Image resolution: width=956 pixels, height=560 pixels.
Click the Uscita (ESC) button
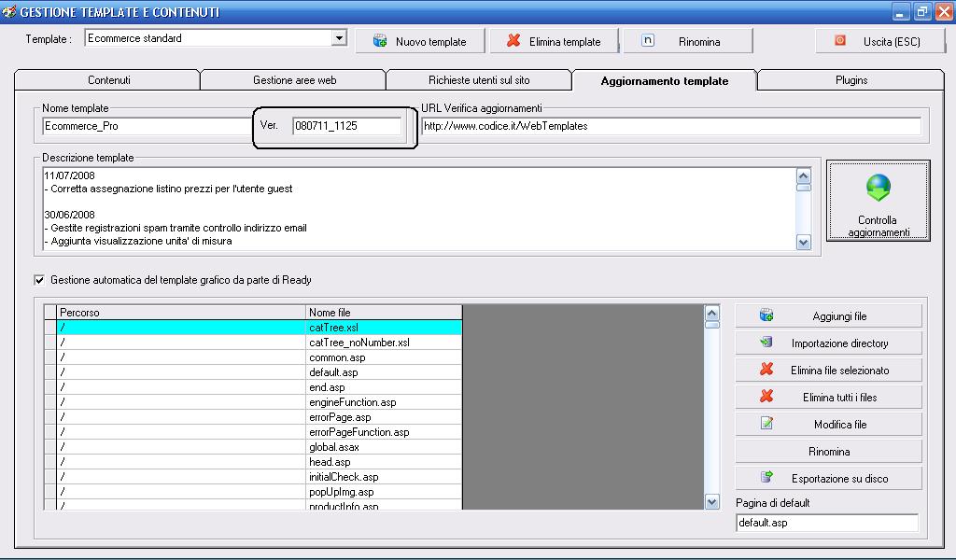pos(880,41)
